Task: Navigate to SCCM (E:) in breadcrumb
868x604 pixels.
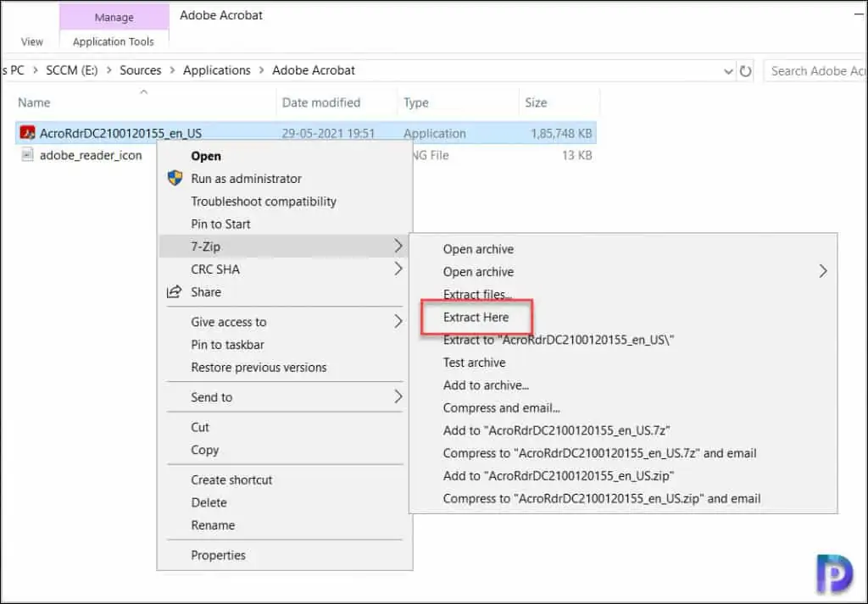Action: pos(72,70)
